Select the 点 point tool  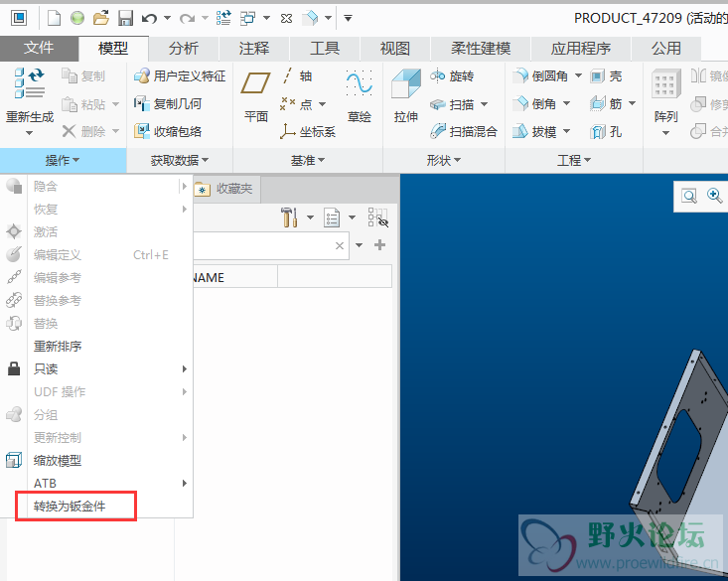coord(297,104)
